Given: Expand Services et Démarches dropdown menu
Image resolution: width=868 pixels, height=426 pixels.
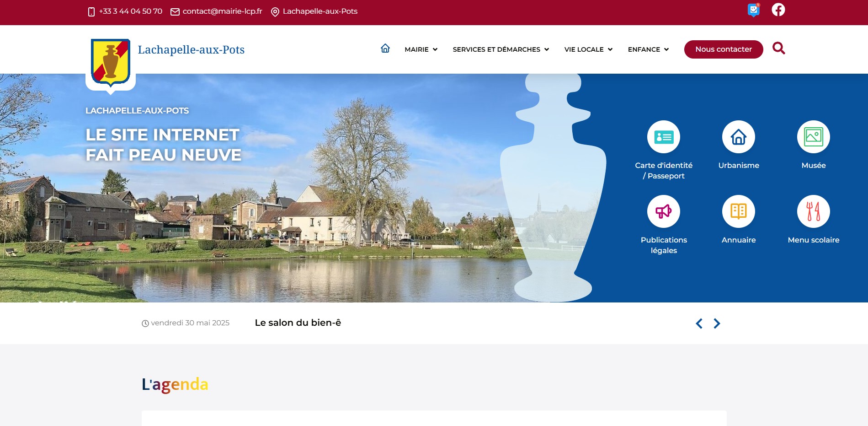Looking at the screenshot, I should [x=501, y=49].
